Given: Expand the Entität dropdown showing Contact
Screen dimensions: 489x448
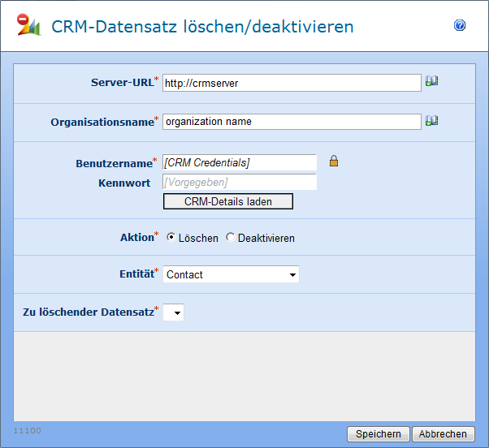Looking at the screenshot, I should pyautogui.click(x=231, y=275).
